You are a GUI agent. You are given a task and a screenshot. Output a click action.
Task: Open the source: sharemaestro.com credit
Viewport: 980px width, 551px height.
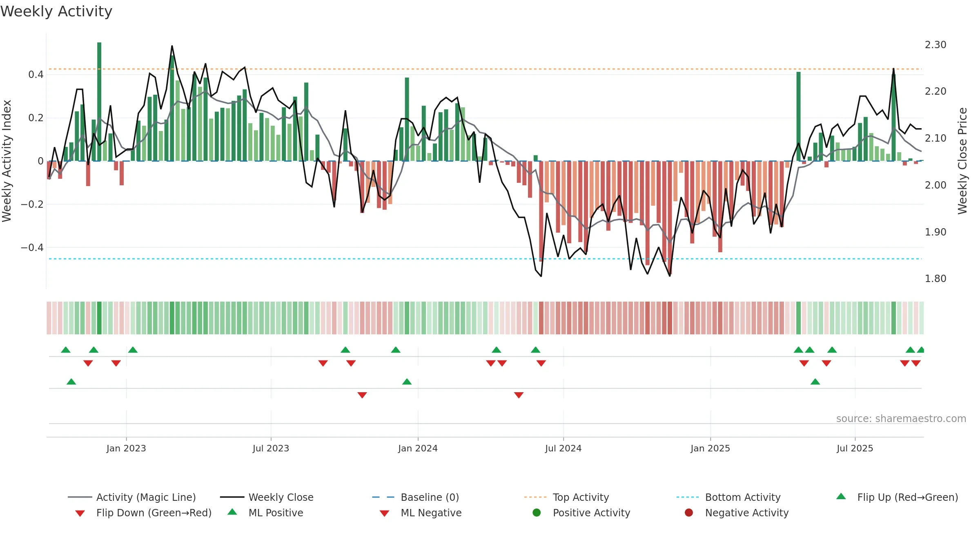click(901, 418)
